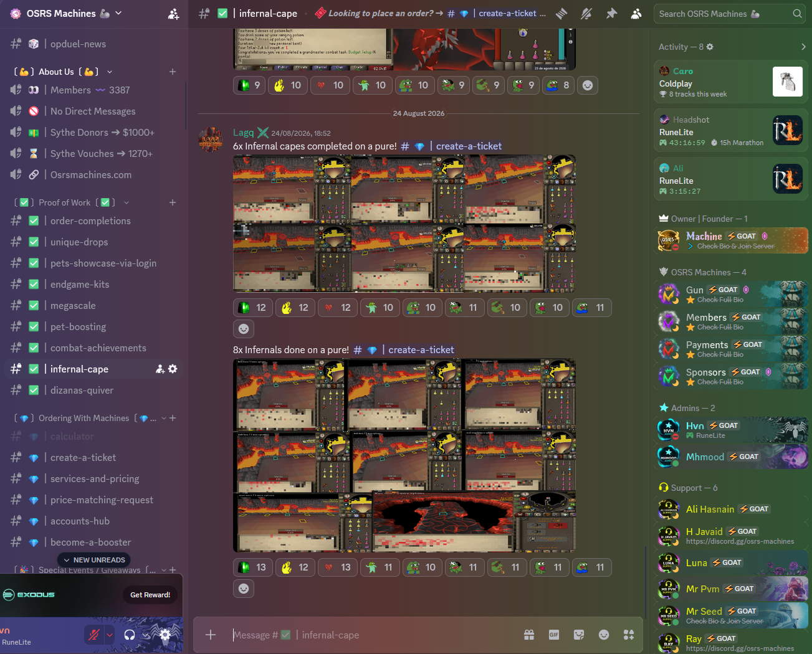Click Lagq's avatar next to the message

(211, 140)
